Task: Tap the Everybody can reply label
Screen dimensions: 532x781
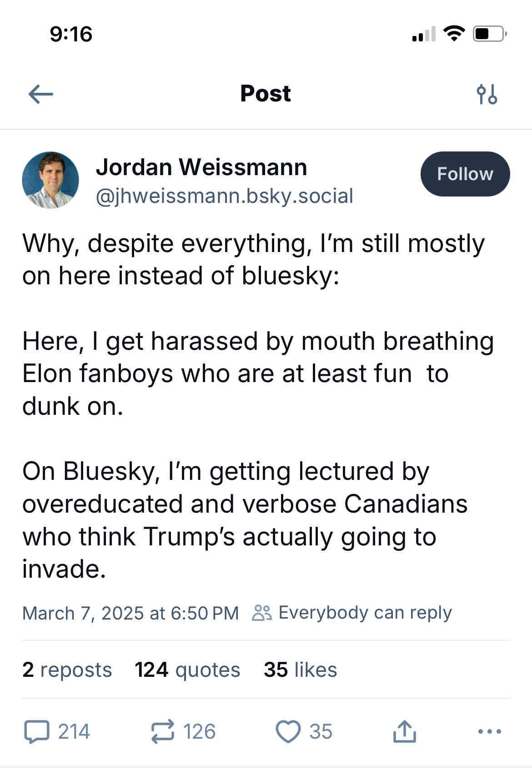Action: coord(365,613)
